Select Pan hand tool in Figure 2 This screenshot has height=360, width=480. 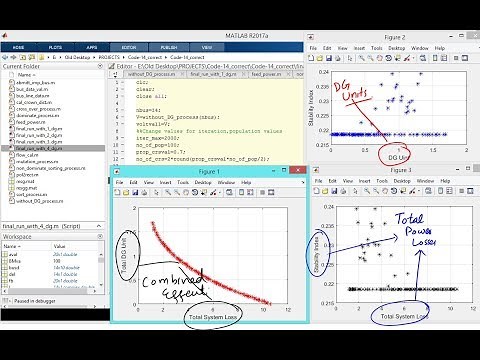tap(379, 58)
